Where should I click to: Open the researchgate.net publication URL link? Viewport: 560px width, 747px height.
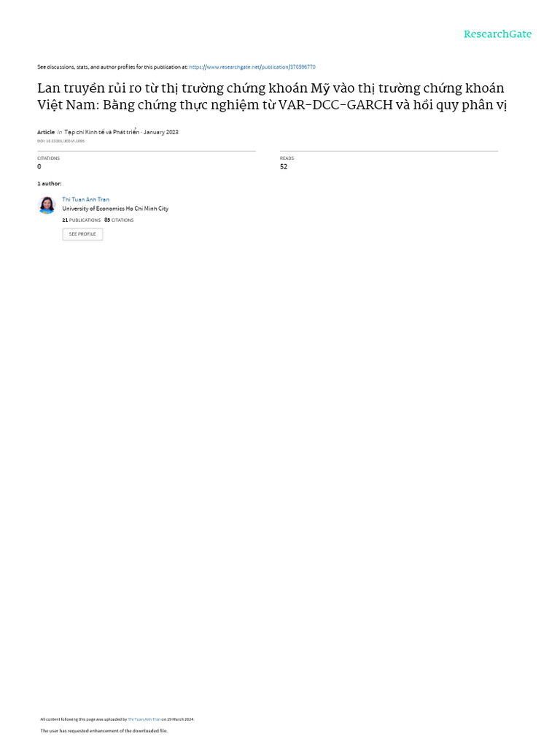pyautogui.click(x=252, y=67)
